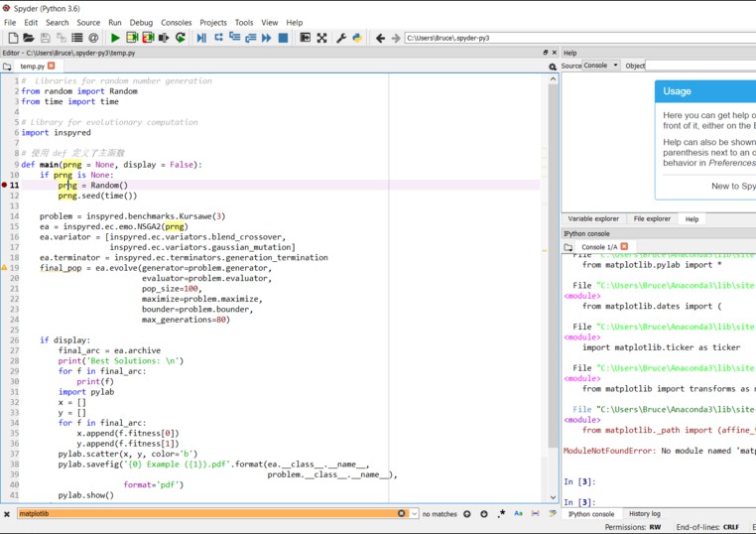Switch to Variable explorer tab
The width and height of the screenshot is (756, 534).
pos(593,218)
